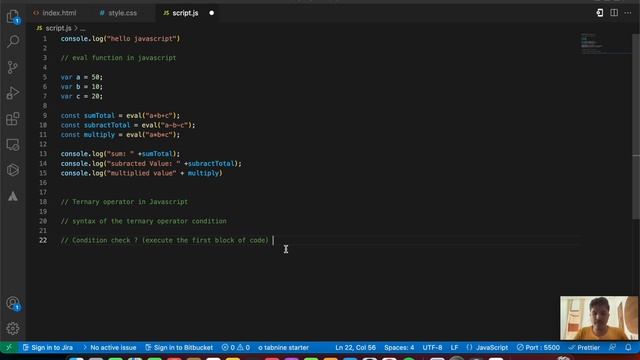
Task: Click the multiply declaration on line 11
Action: point(120,135)
